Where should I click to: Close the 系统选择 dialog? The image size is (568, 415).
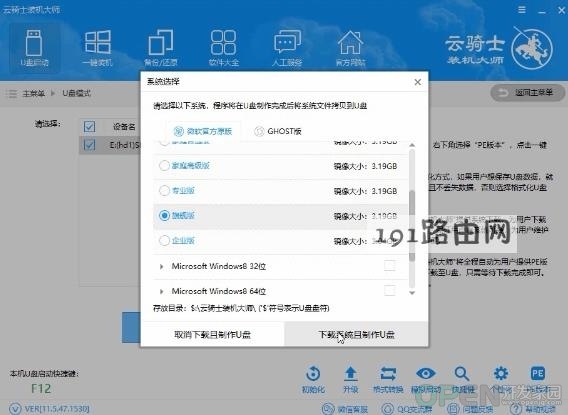click(x=418, y=82)
